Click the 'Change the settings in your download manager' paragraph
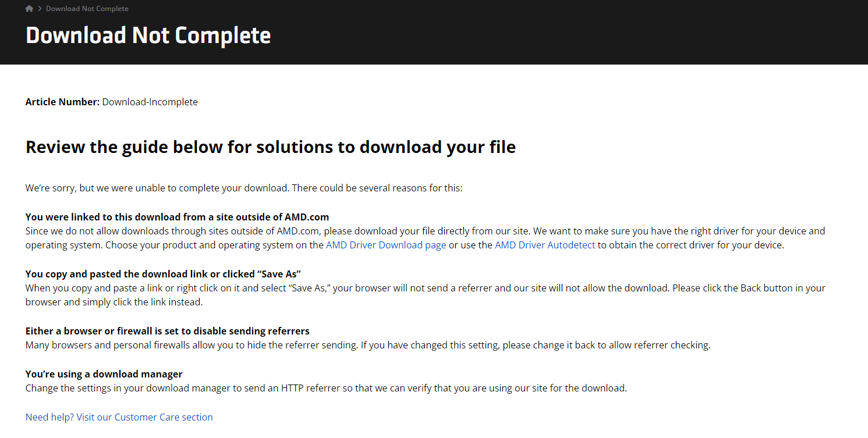868x438 pixels. 326,388
